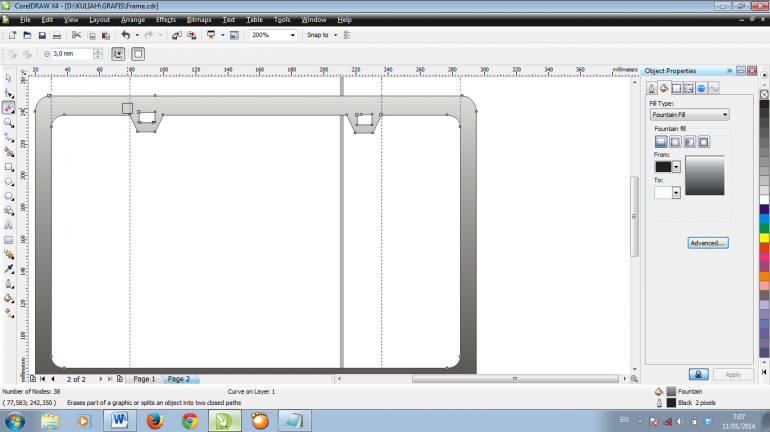This screenshot has height=432, width=770.
Task: Select the Eyedropper tool
Action: tap(8, 269)
